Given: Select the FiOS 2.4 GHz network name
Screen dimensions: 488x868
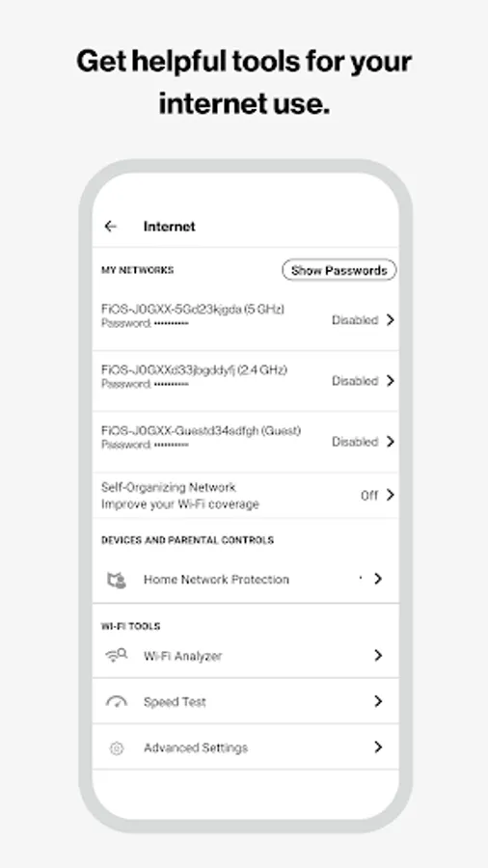Looking at the screenshot, I should 194,369.
